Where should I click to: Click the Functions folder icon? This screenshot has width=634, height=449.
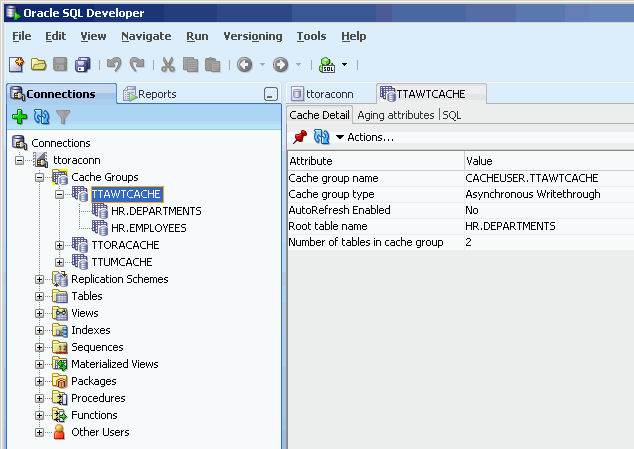pyautogui.click(x=60, y=415)
